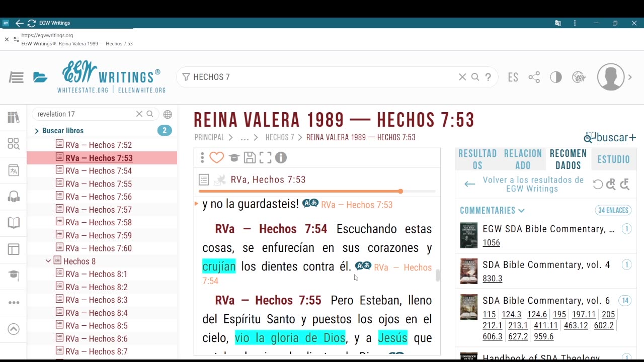The image size is (644, 362).
Task: Click the collapse up-arrow sidebar icon
Action: (14, 329)
